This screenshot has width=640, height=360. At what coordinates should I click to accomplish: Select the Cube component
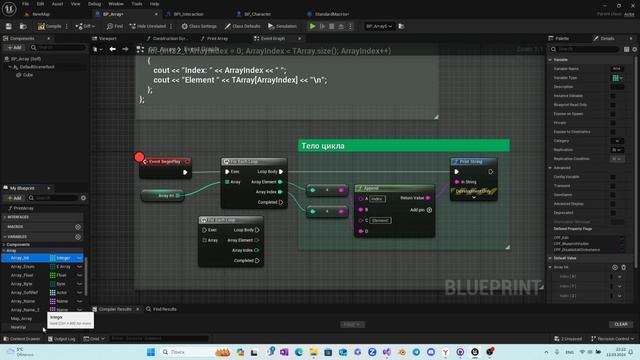tap(28, 75)
